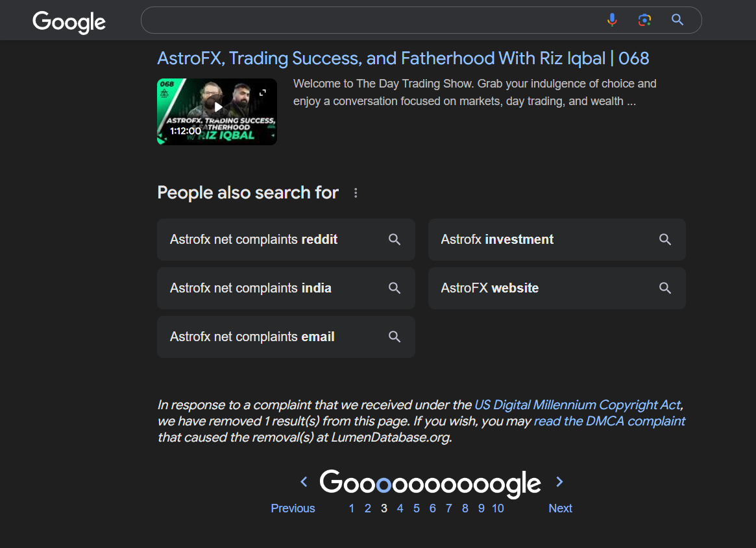
Task: Click the search magnifier button in search bar
Action: coord(677,19)
